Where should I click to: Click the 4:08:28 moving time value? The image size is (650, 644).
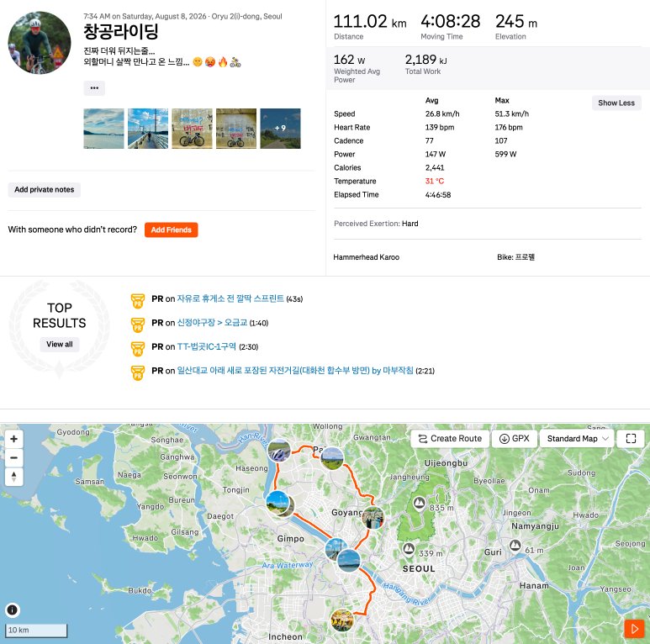(x=450, y=22)
